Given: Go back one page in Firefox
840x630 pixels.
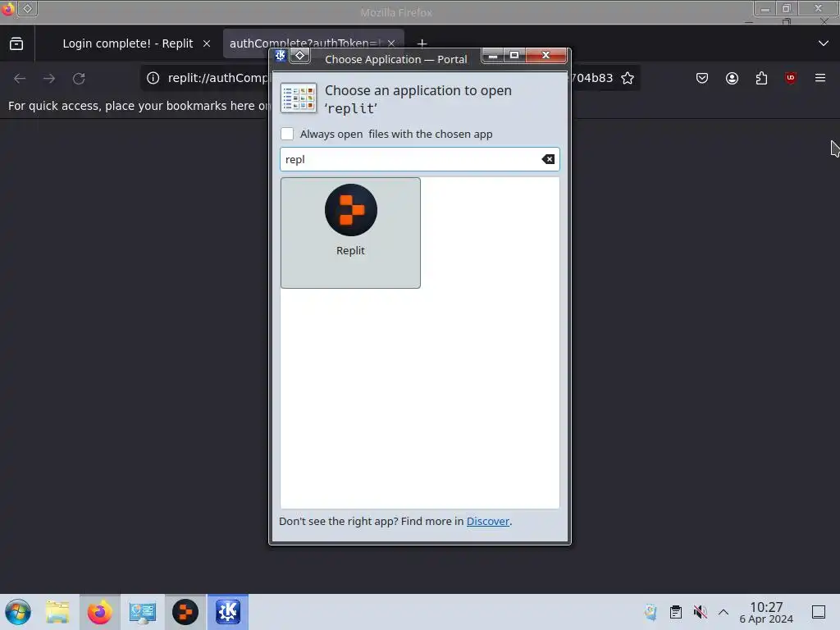Looking at the screenshot, I should [x=20, y=78].
